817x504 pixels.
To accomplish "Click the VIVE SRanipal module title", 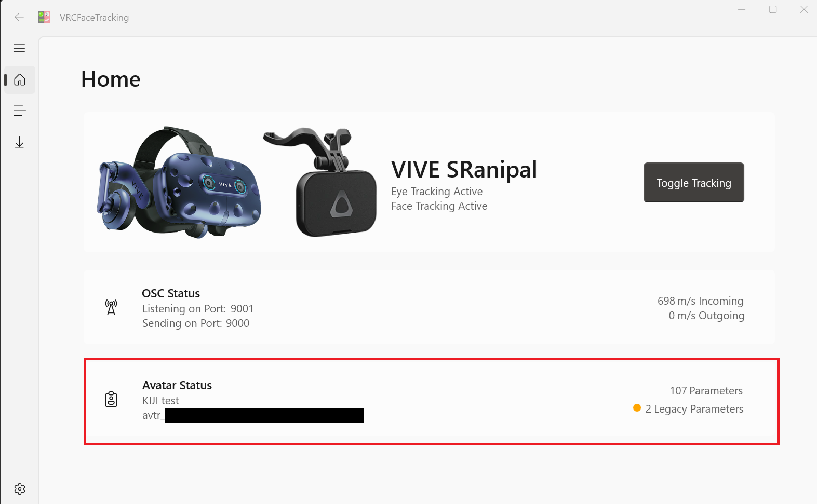I will pos(464,170).
